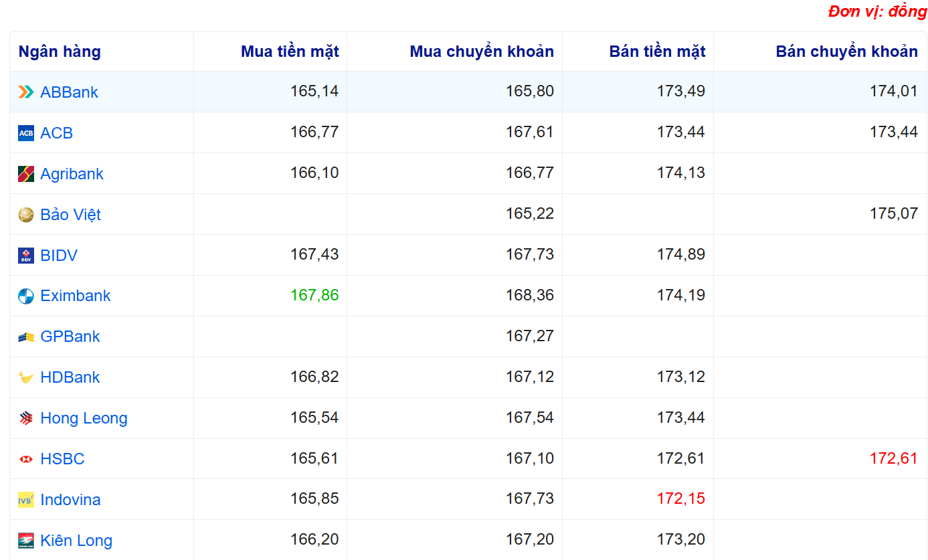Click the HSBC logo icon
This screenshot has width=928, height=560.
[x=26, y=459]
